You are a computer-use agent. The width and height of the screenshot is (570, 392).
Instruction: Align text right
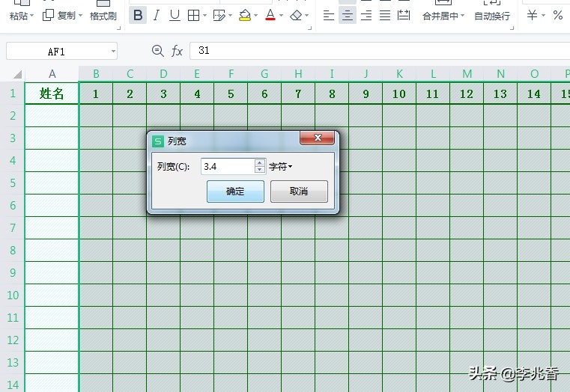click(x=366, y=15)
